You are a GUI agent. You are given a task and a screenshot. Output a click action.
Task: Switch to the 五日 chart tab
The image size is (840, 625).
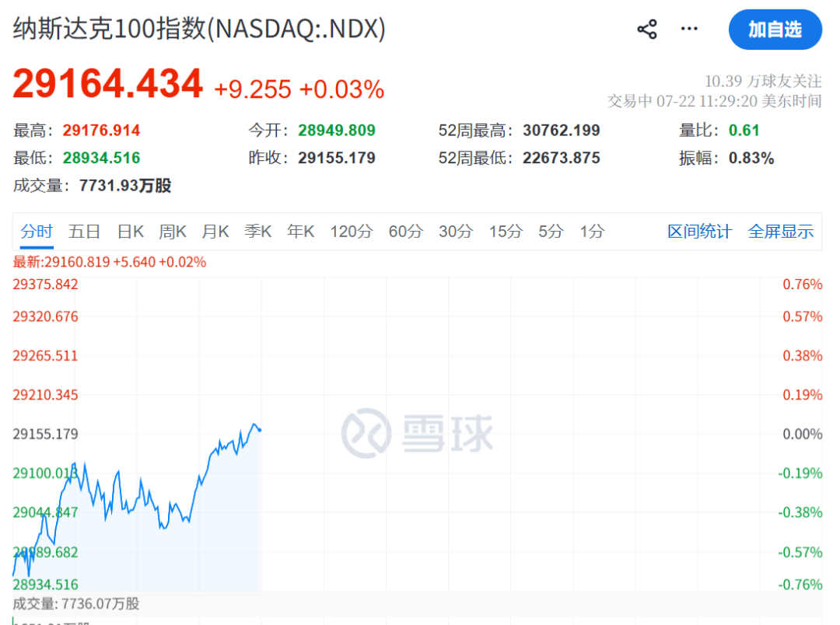(x=84, y=232)
